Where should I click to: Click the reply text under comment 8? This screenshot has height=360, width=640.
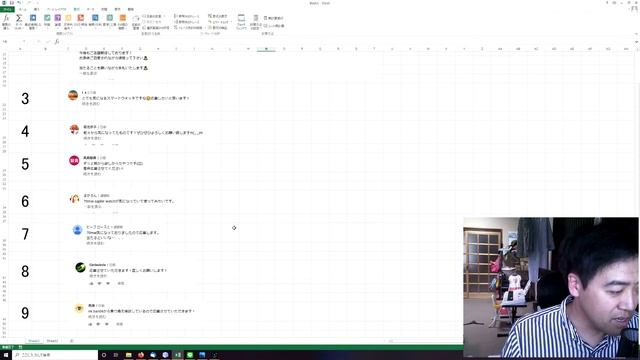120,283
